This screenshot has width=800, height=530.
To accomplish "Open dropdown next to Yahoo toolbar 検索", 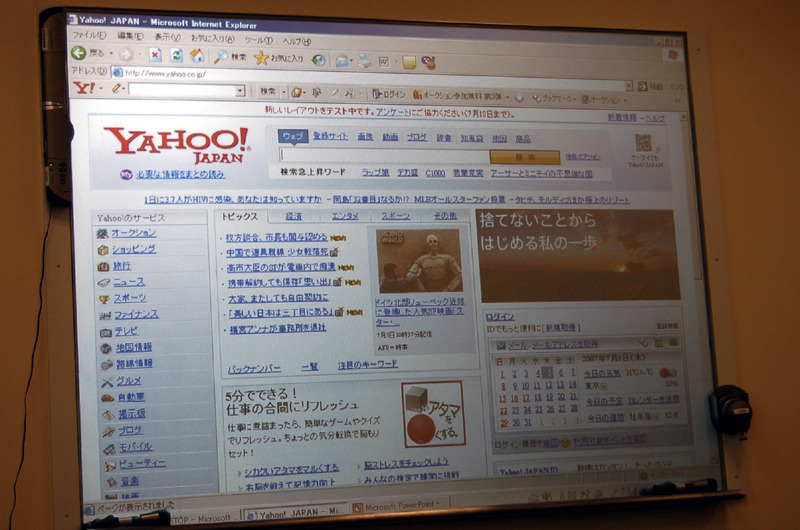I will point(284,92).
